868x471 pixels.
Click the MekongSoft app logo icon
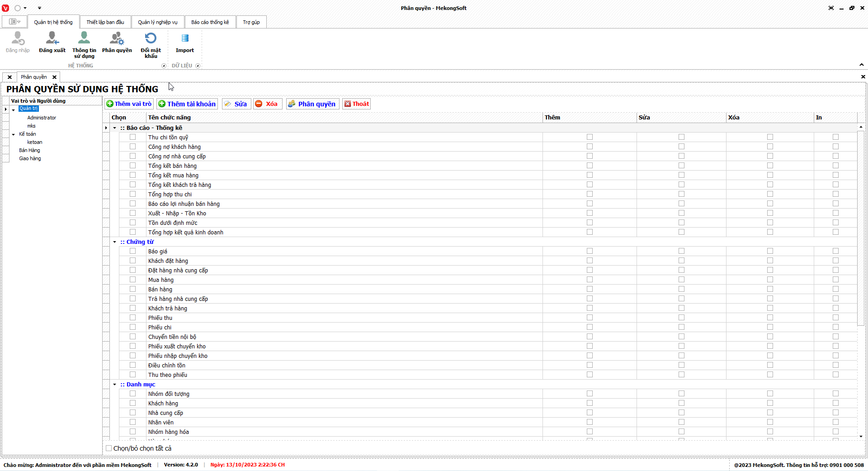[5, 8]
